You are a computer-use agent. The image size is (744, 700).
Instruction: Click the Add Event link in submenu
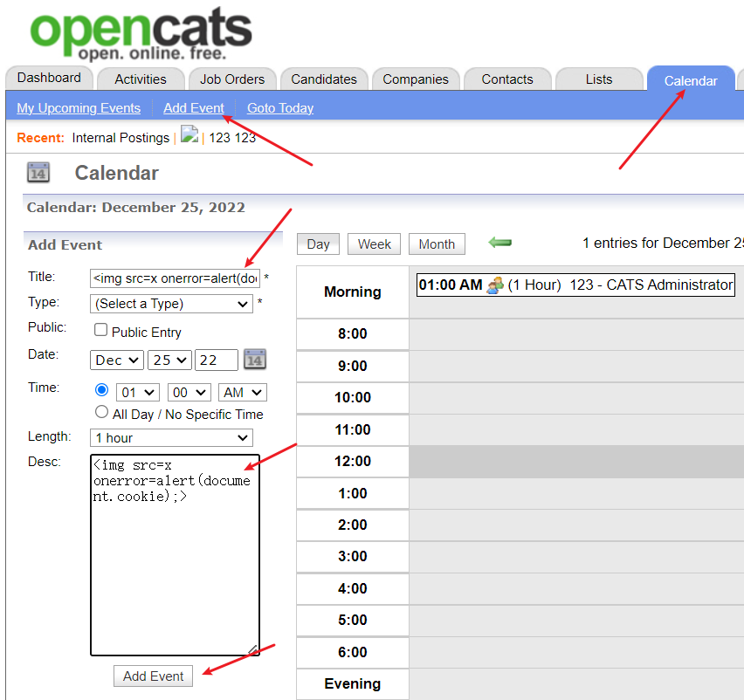(194, 108)
